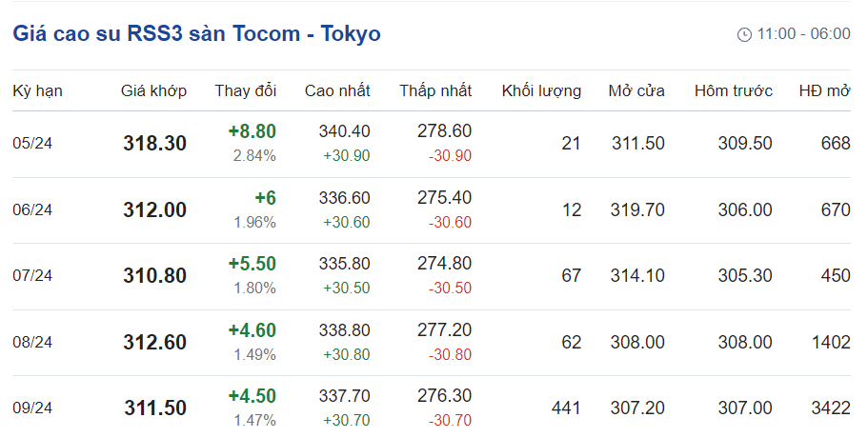Screen dimensions: 868x438
Task: Select the Khối lượng column header
Action: coord(541,91)
